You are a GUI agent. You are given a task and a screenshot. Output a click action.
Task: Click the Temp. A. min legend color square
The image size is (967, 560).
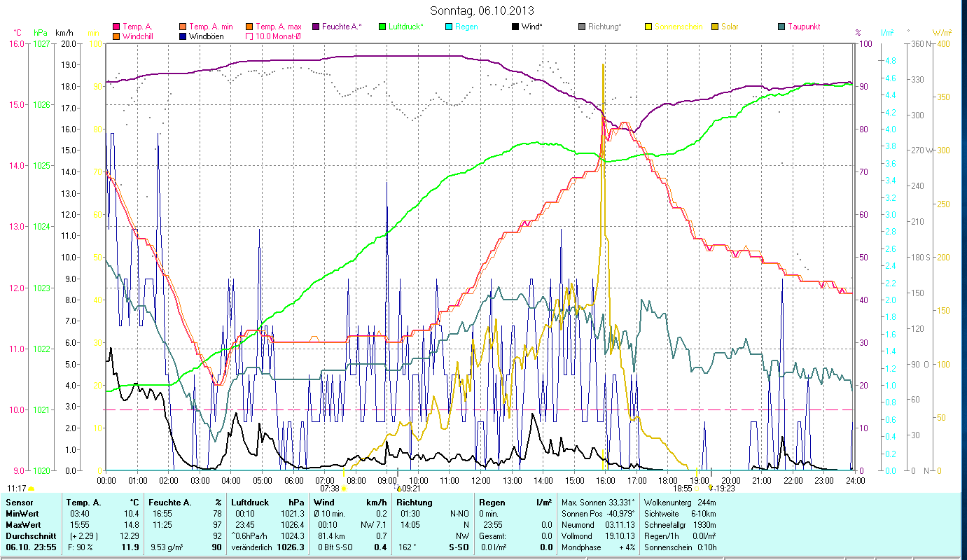(183, 27)
